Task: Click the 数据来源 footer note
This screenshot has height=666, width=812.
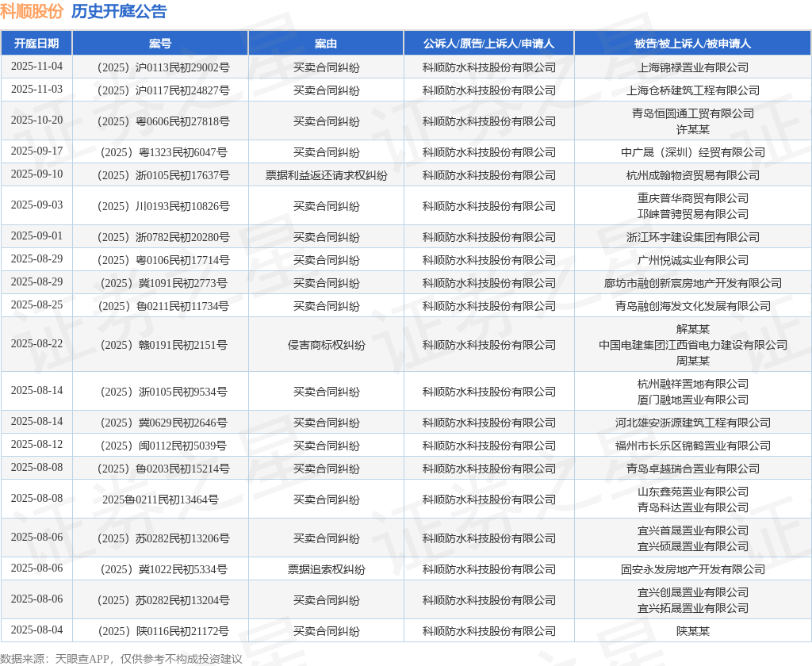Action: coord(121,659)
